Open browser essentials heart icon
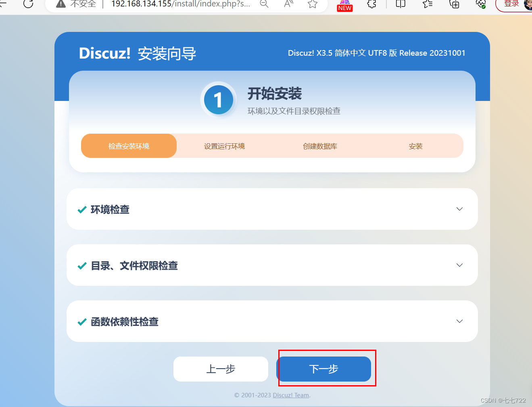This screenshot has height=407, width=532. (481, 4)
